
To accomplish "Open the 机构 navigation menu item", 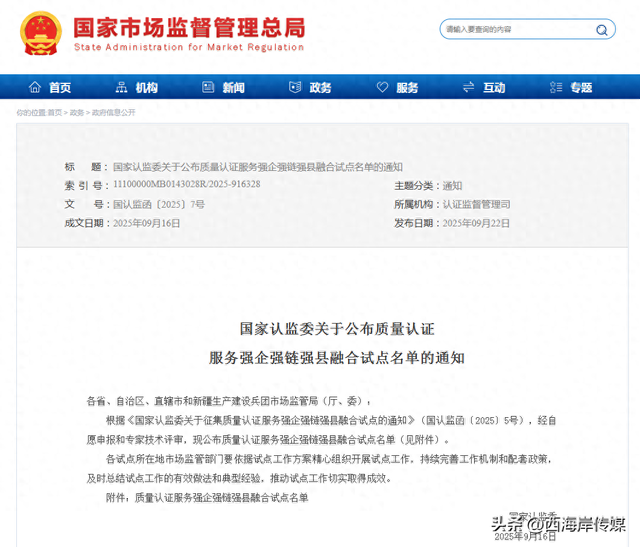I will [x=147, y=87].
